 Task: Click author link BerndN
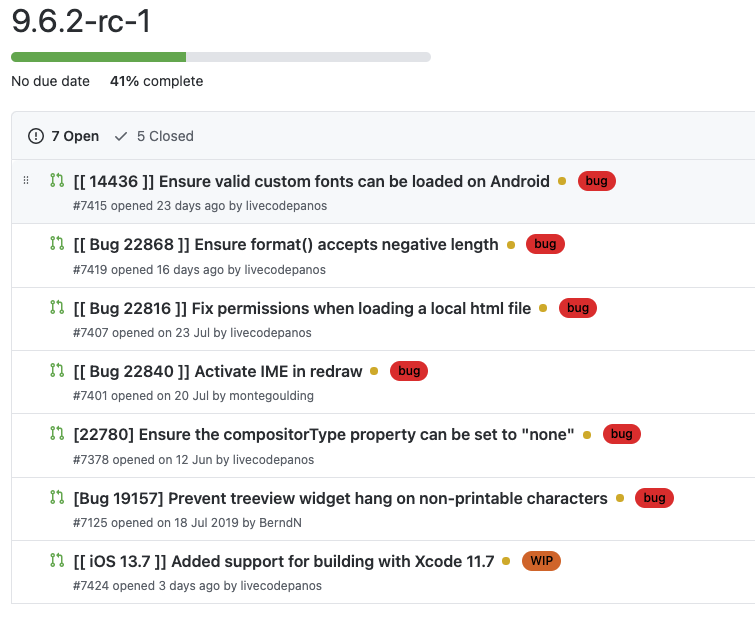pos(280,522)
